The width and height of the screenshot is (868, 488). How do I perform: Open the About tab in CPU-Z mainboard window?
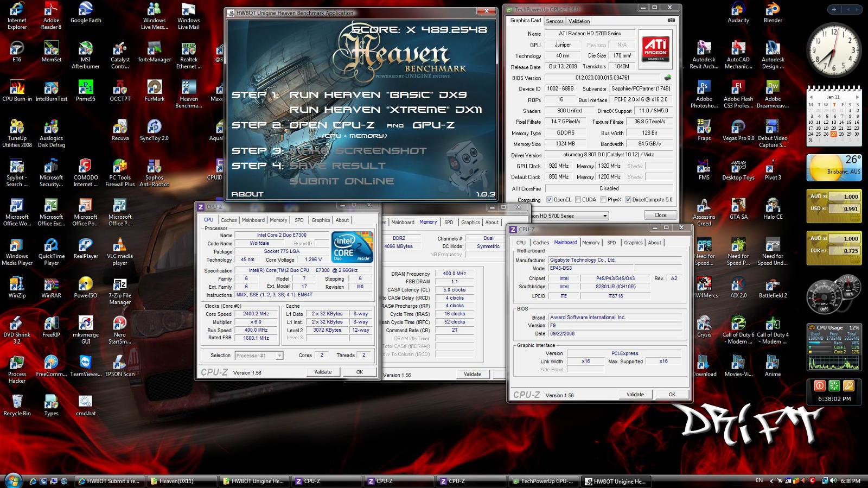click(x=655, y=243)
